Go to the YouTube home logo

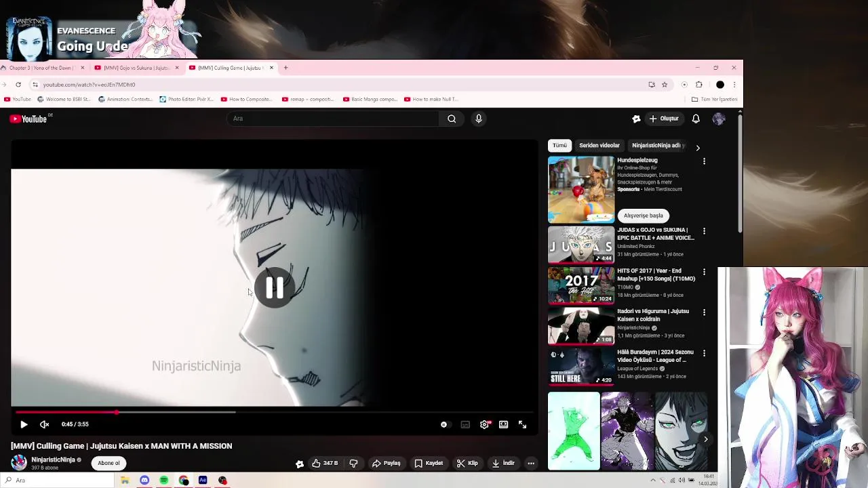pos(28,119)
